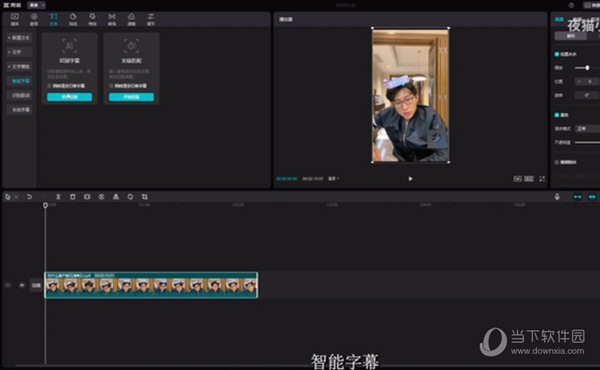Select the Recognize Lyrics sidebar item
Viewport: 600px width, 370px height.
tap(20, 95)
